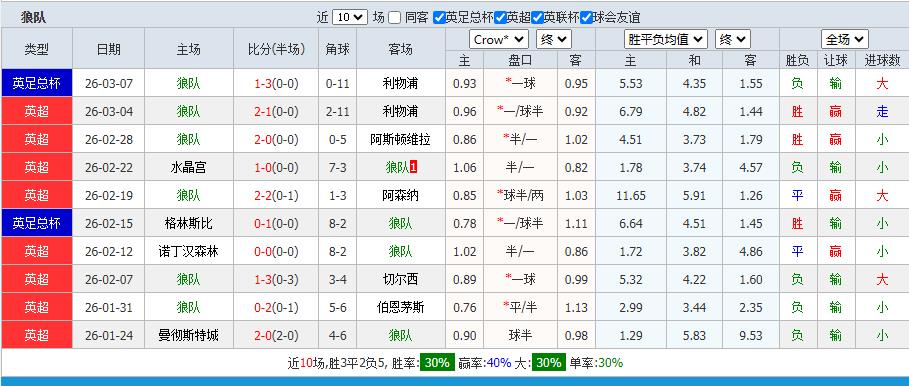Open the Crow* bookmaker dropdown
This screenshot has width=909, height=386.
tap(499, 39)
